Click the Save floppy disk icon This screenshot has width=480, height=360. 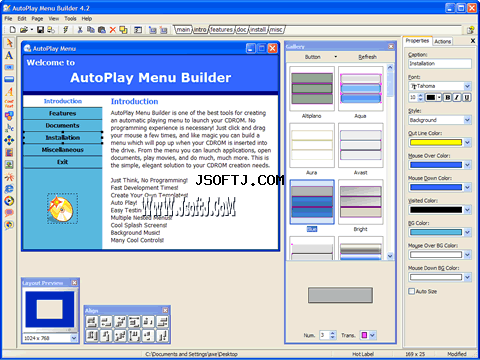(x=40, y=30)
